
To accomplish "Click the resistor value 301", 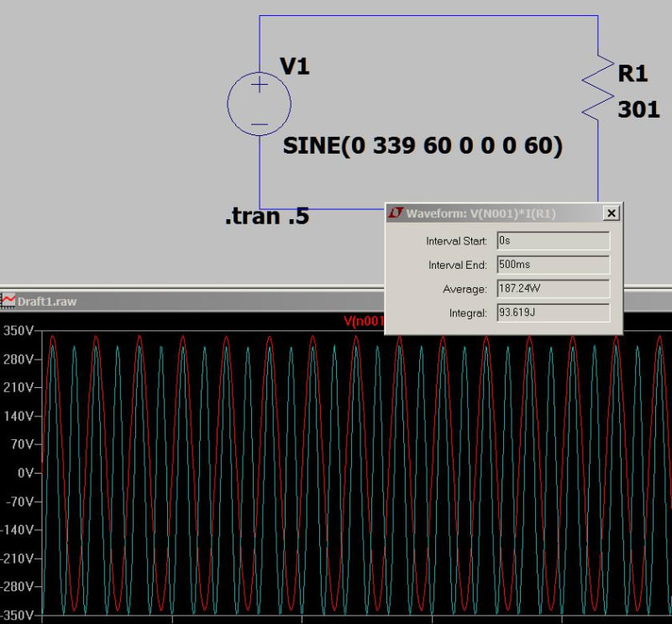I will point(638,109).
